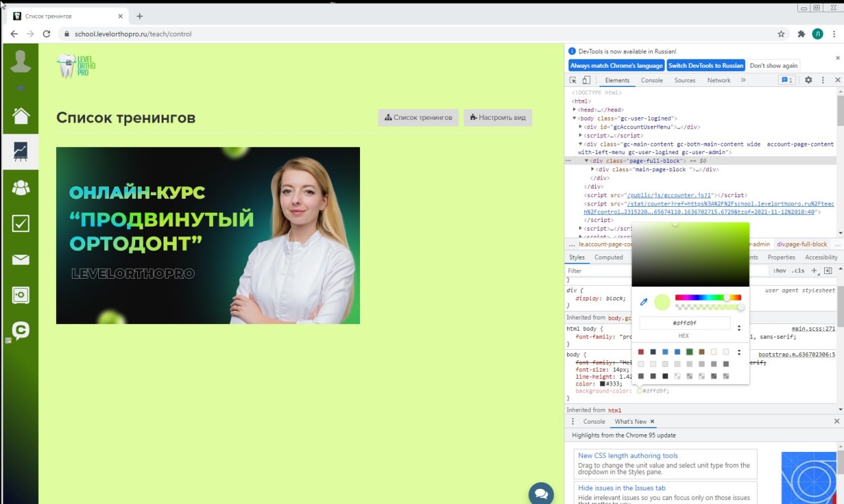Image resolution: width=844 pixels, height=504 pixels.
Task: Toggle computed styles sidebar icon
Action: pos(828,270)
